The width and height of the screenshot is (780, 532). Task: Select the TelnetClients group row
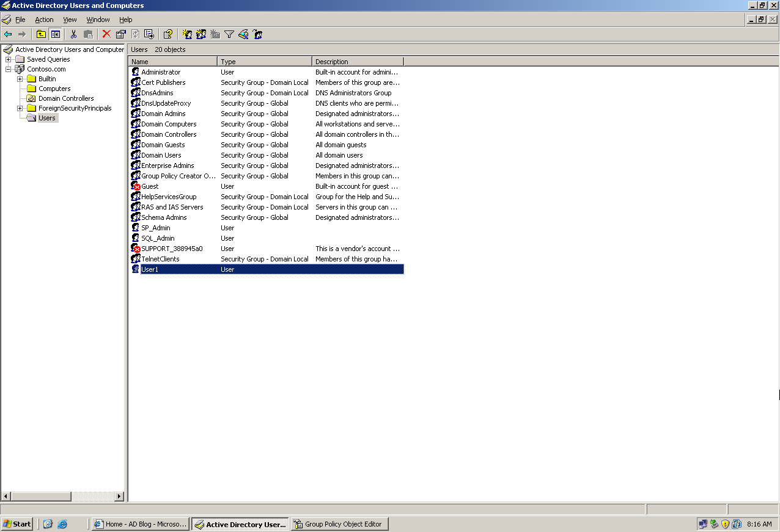tap(267, 259)
